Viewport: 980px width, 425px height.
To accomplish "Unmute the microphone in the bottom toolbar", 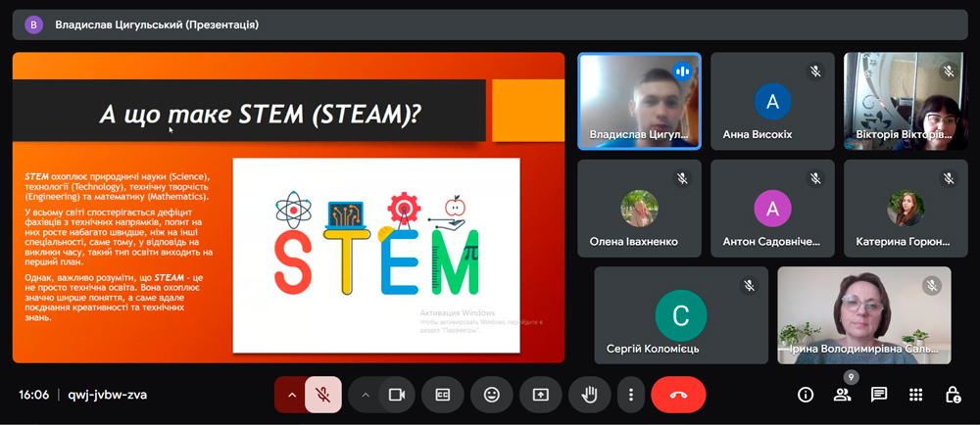I will click(x=321, y=395).
